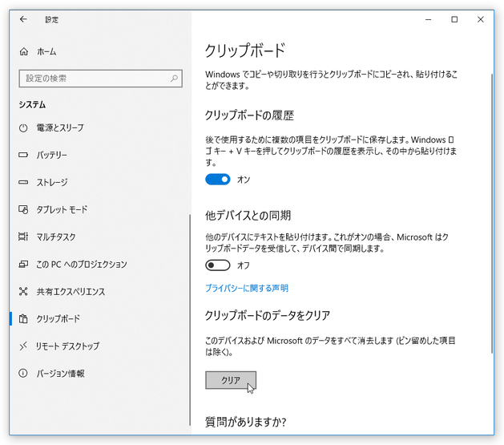Minimize the settings window
Image resolution: width=504 pixels, height=445 pixels.
pyautogui.click(x=428, y=19)
